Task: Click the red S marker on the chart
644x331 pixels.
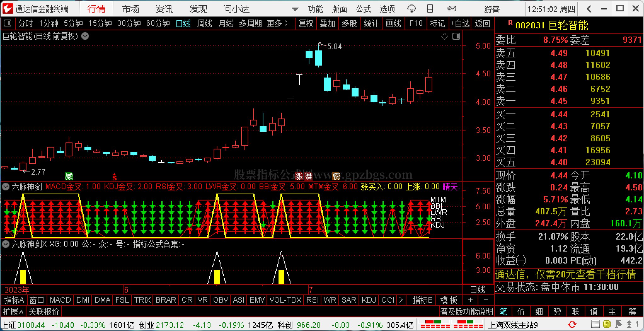Action: click(x=115, y=177)
